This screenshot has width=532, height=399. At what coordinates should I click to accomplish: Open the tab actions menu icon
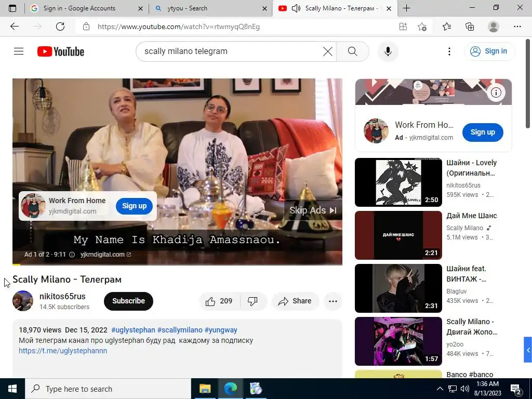point(12,8)
